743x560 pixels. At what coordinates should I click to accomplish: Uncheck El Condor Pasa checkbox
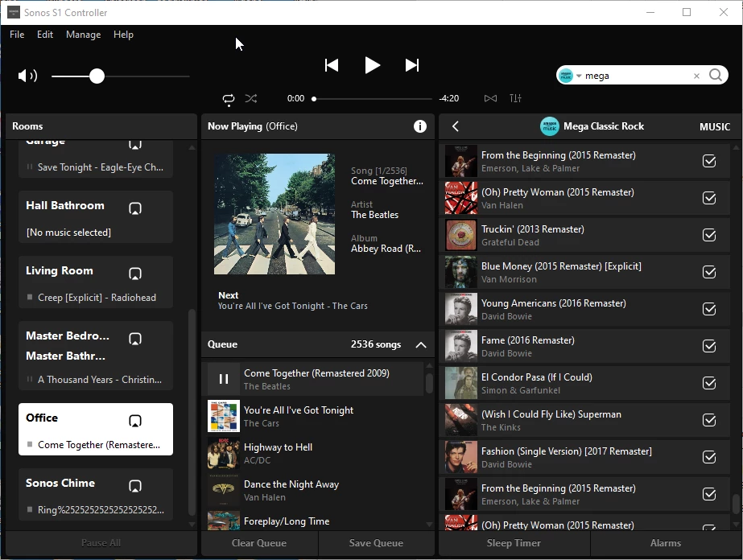coord(709,383)
